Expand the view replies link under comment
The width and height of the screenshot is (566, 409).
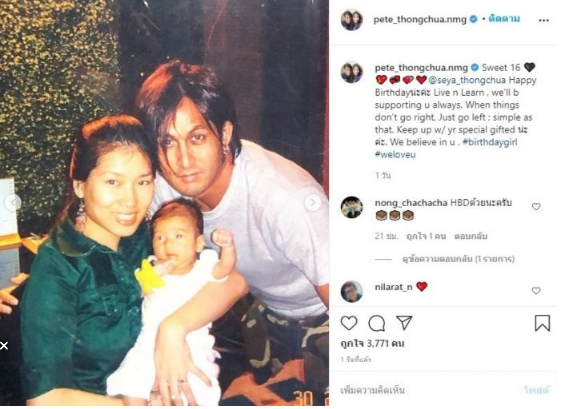(x=458, y=259)
